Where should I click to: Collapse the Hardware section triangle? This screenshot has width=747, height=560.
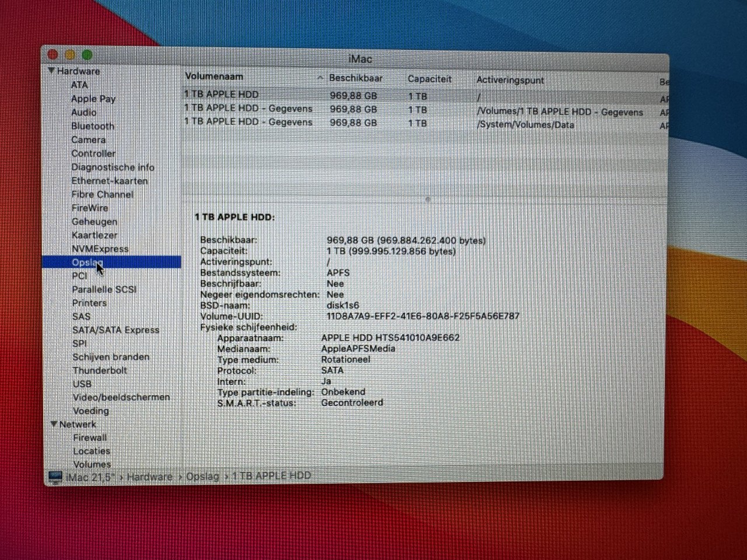pyautogui.click(x=51, y=71)
